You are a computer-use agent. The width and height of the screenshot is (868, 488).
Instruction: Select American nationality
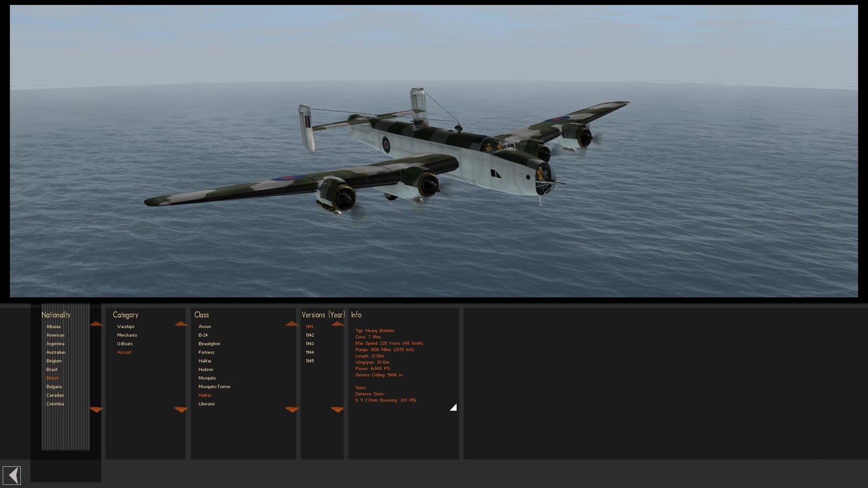55,335
